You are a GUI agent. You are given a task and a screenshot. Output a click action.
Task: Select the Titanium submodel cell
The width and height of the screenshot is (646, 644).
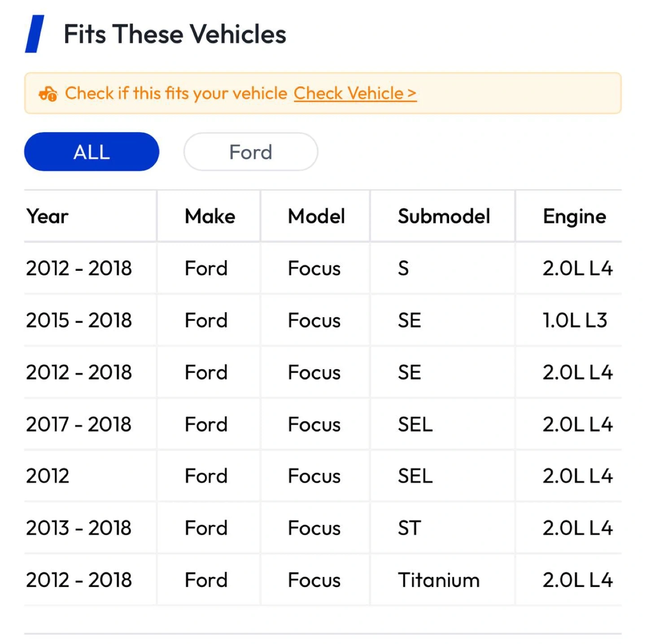[439, 580]
